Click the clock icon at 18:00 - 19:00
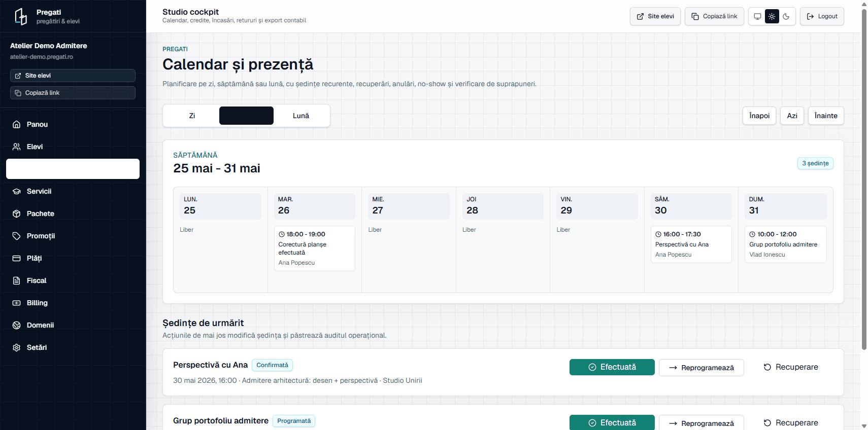The width and height of the screenshot is (868, 430). [x=282, y=234]
